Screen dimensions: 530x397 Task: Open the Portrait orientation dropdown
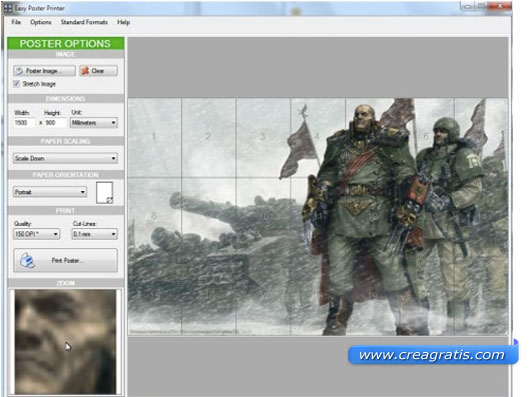pyautogui.click(x=50, y=192)
